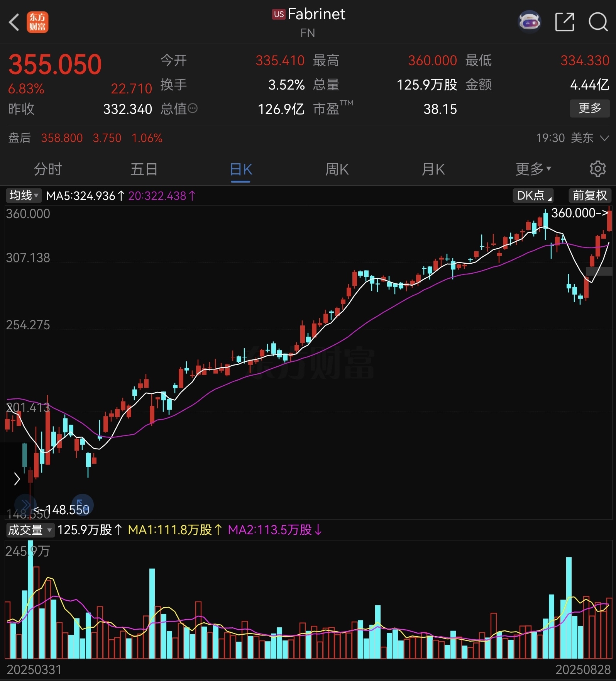
Task: Tap the 6.83% change percentage
Action: pyautogui.click(x=26, y=89)
